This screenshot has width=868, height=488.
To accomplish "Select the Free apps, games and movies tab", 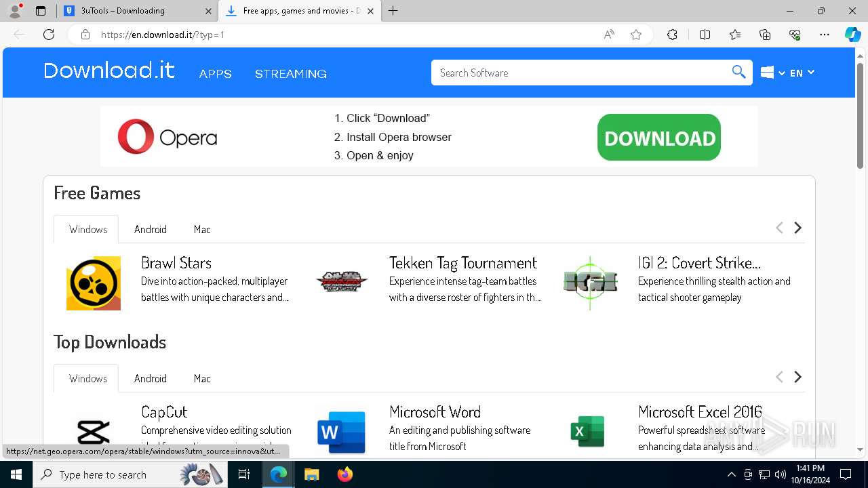I will 301,11.
